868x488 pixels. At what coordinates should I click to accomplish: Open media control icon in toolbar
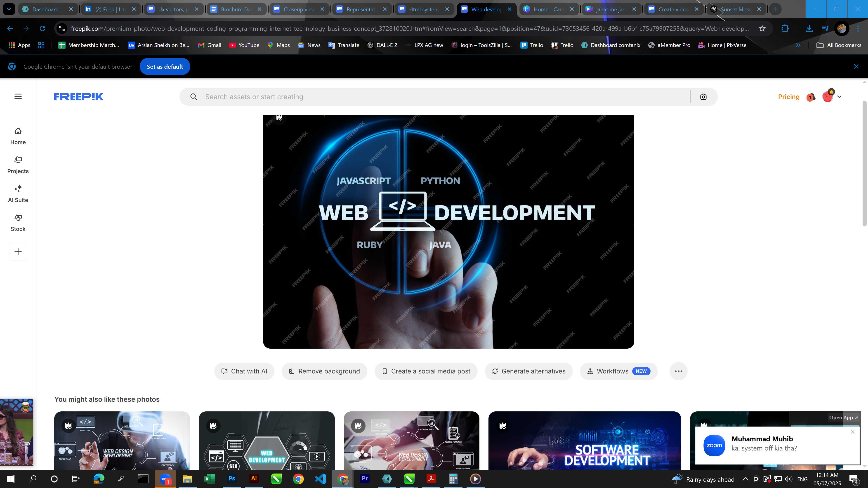[x=825, y=29]
